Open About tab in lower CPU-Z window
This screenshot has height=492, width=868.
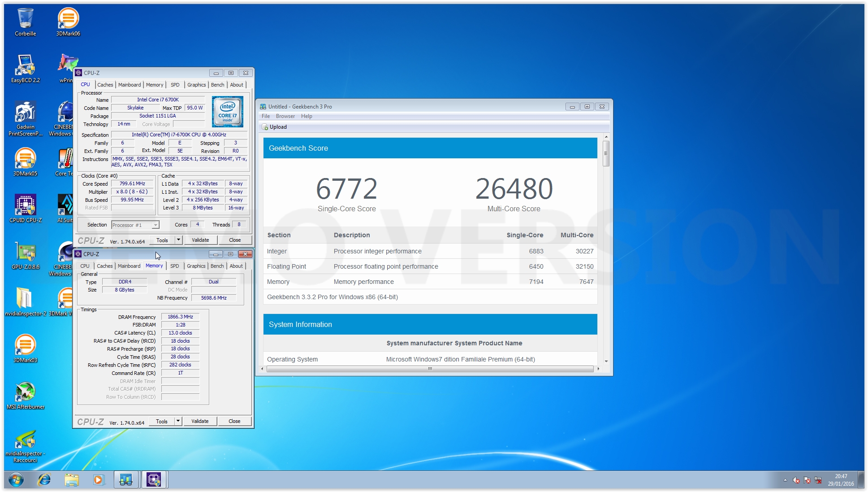click(236, 266)
